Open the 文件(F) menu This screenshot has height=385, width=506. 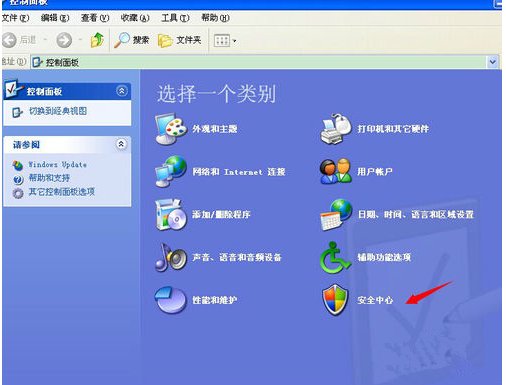pyautogui.click(x=15, y=18)
